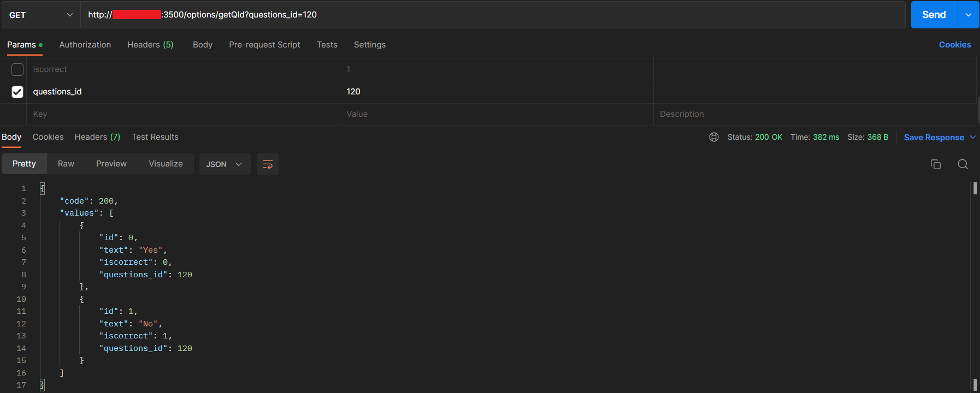The height and width of the screenshot is (393, 980).
Task: View the Test Results tab
Action: click(x=155, y=137)
